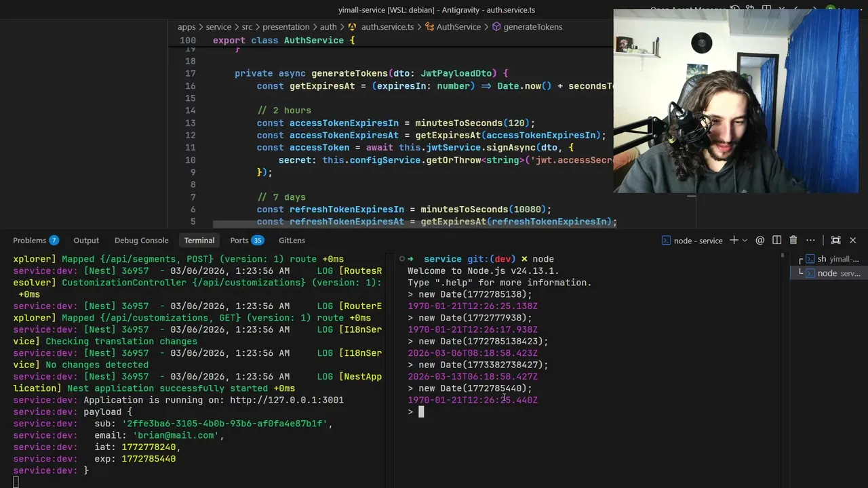Click the '// 2 hours' comment line
Image resolution: width=868 pixels, height=488 pixels.
(x=284, y=110)
